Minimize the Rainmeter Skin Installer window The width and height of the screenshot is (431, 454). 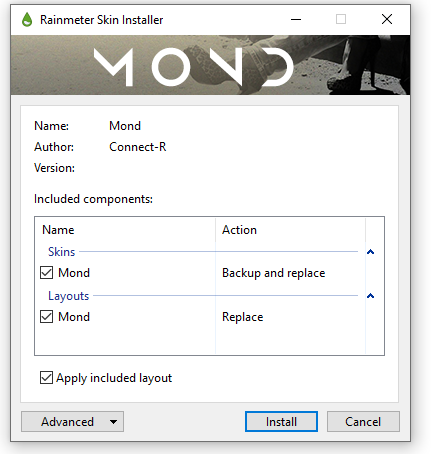pyautogui.click(x=296, y=19)
